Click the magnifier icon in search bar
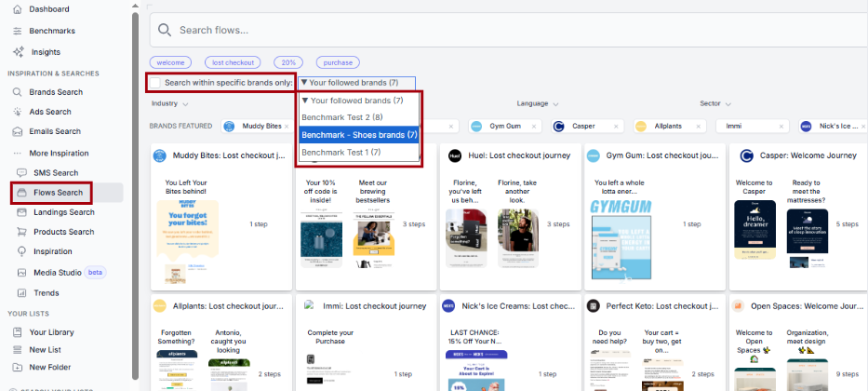Screen dimensions: 868x391 (x=165, y=30)
